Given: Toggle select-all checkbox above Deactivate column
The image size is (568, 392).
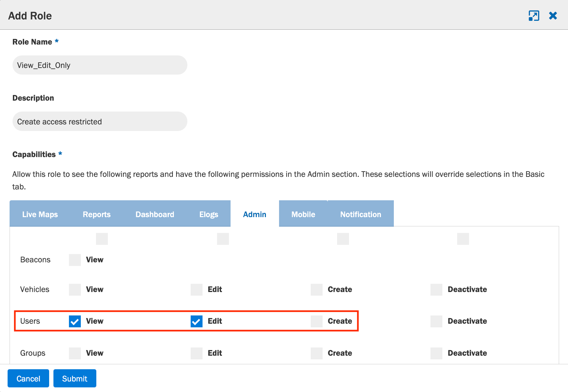Looking at the screenshot, I should tap(463, 239).
